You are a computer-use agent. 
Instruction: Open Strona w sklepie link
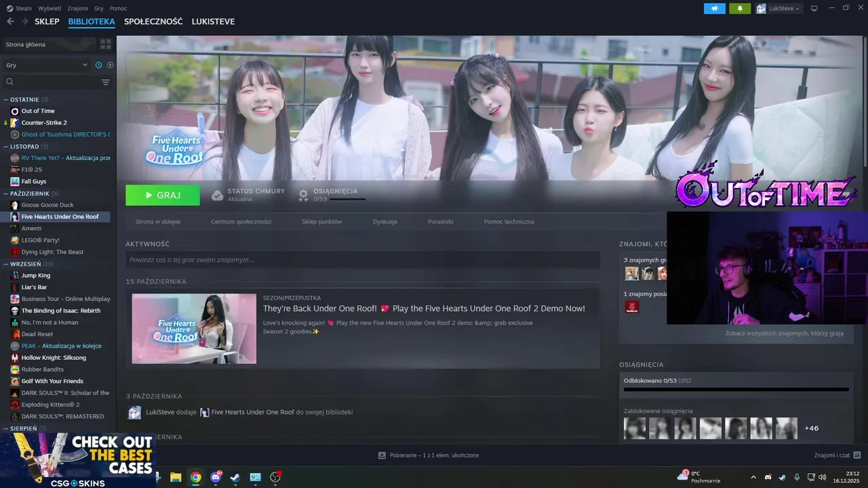(x=158, y=222)
